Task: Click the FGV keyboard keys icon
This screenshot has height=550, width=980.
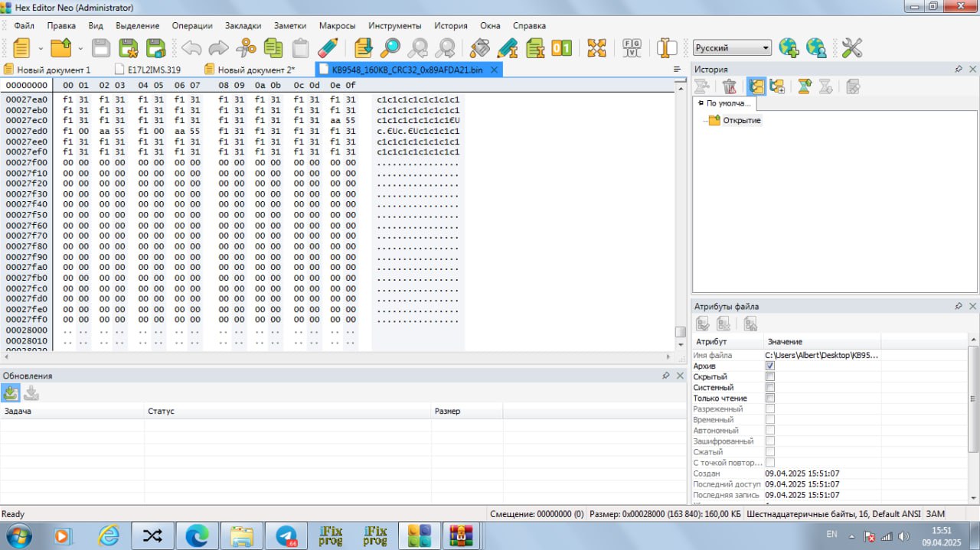Action: (632, 48)
